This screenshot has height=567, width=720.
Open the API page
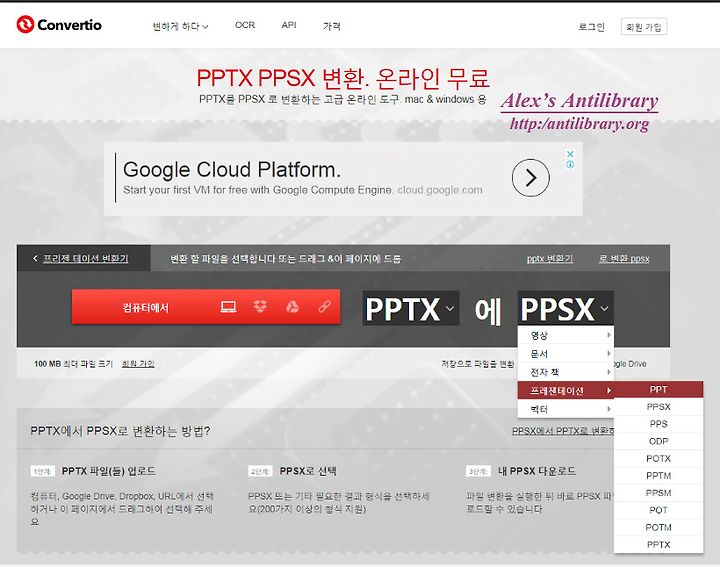[x=289, y=25]
